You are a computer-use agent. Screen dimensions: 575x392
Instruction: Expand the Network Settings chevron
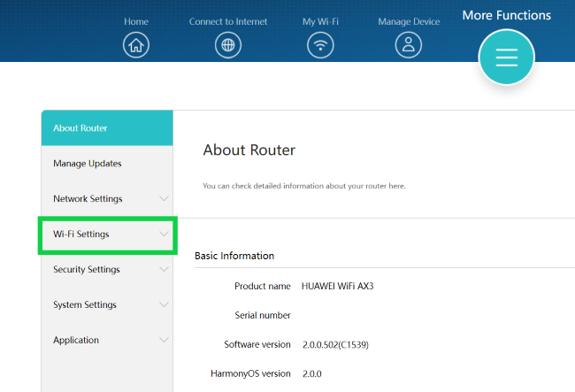(x=164, y=199)
